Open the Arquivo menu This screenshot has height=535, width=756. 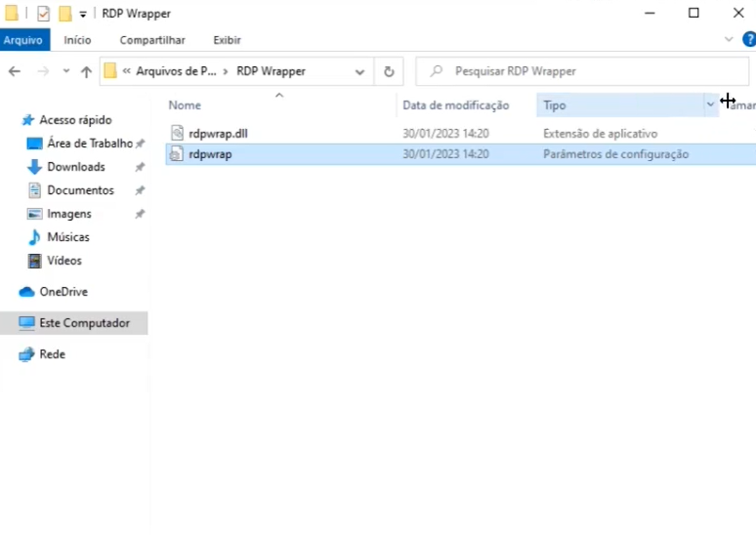pos(23,40)
